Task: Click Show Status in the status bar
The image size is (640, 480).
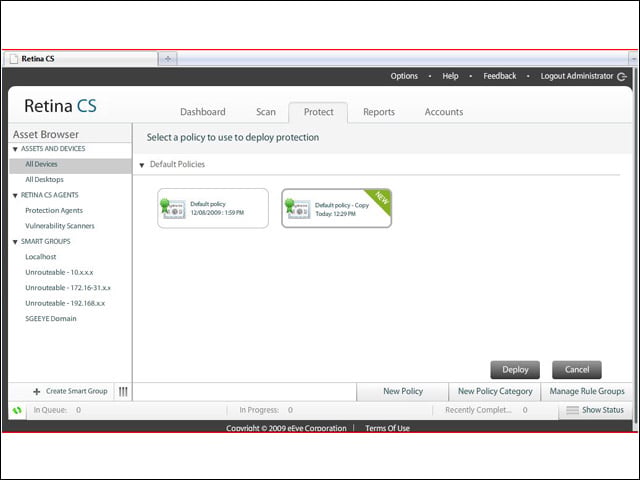Action: point(596,410)
